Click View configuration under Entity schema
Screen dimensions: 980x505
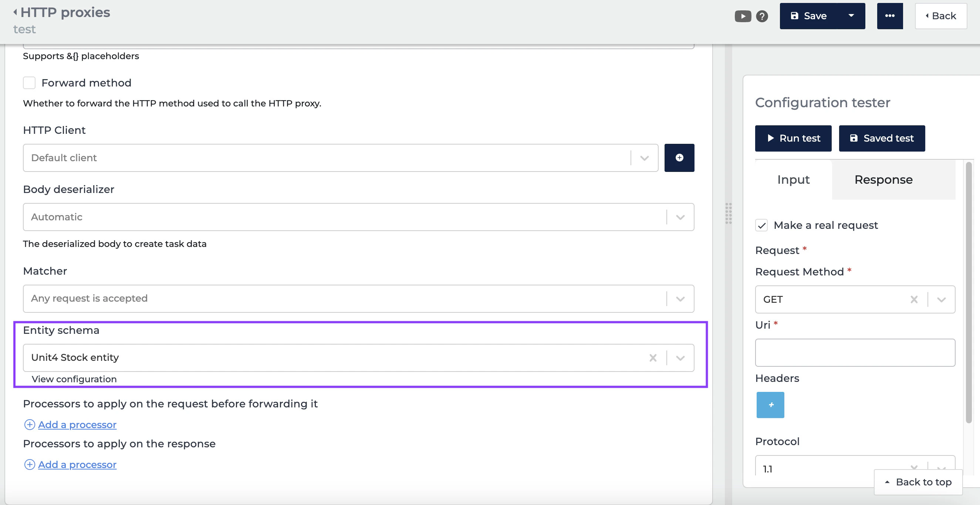click(x=74, y=379)
